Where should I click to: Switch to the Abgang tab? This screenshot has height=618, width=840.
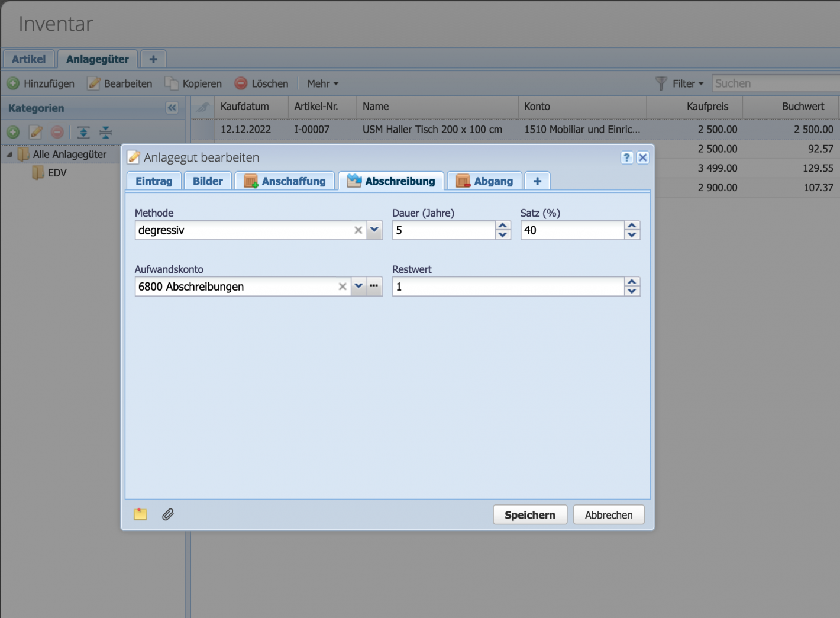(x=484, y=181)
